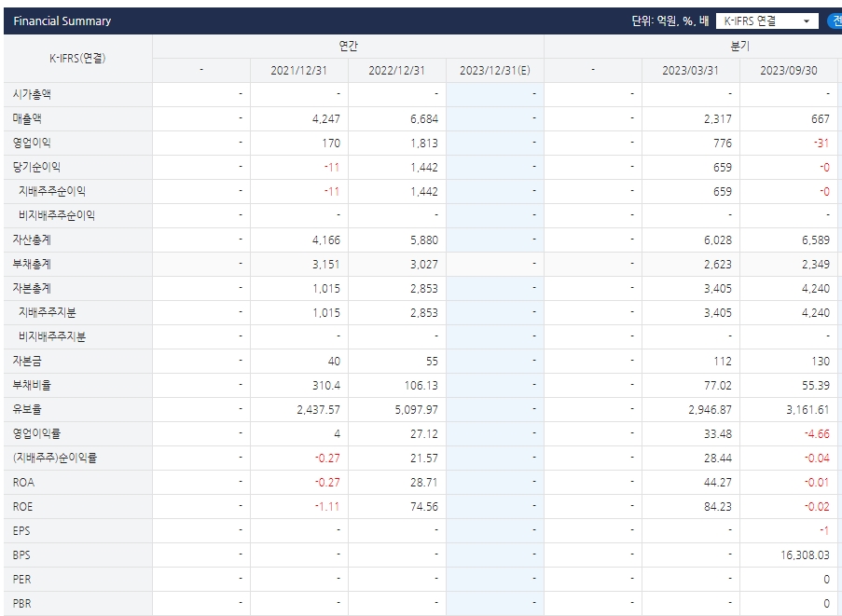Click the 1,813 영업이익 value
The width and height of the screenshot is (842, 616).
[x=424, y=143]
